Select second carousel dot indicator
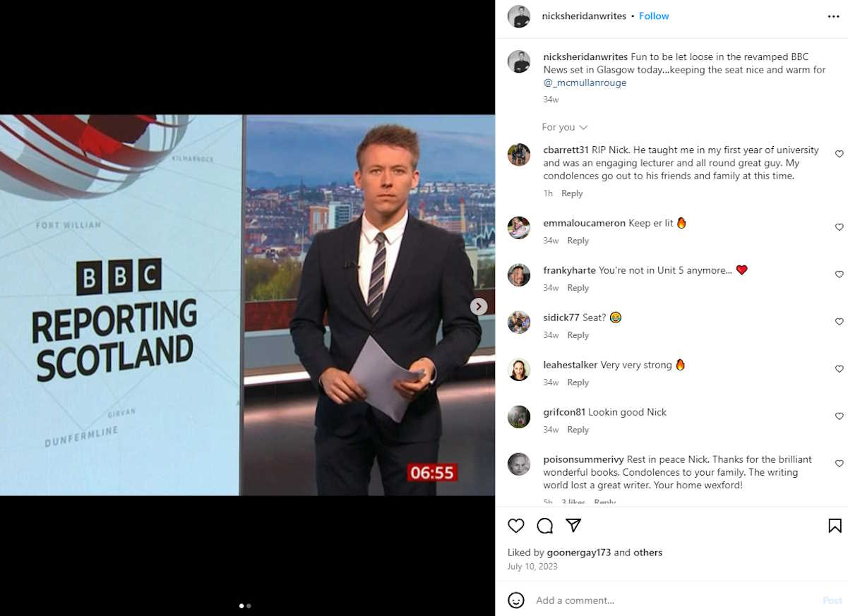 (249, 605)
